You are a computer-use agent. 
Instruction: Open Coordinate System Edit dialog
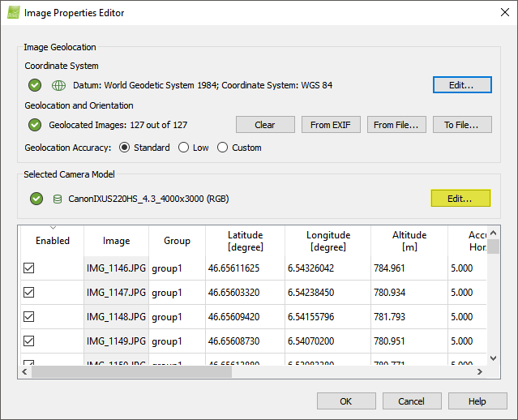462,85
